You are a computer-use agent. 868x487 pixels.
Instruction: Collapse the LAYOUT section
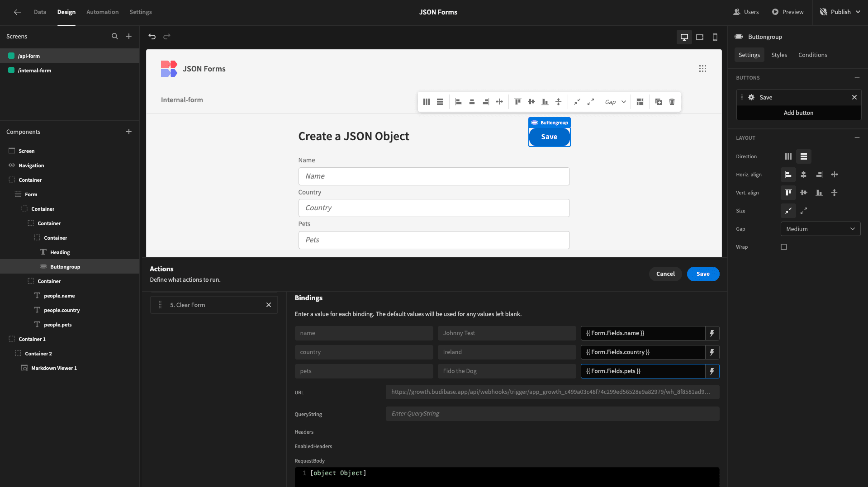(857, 138)
